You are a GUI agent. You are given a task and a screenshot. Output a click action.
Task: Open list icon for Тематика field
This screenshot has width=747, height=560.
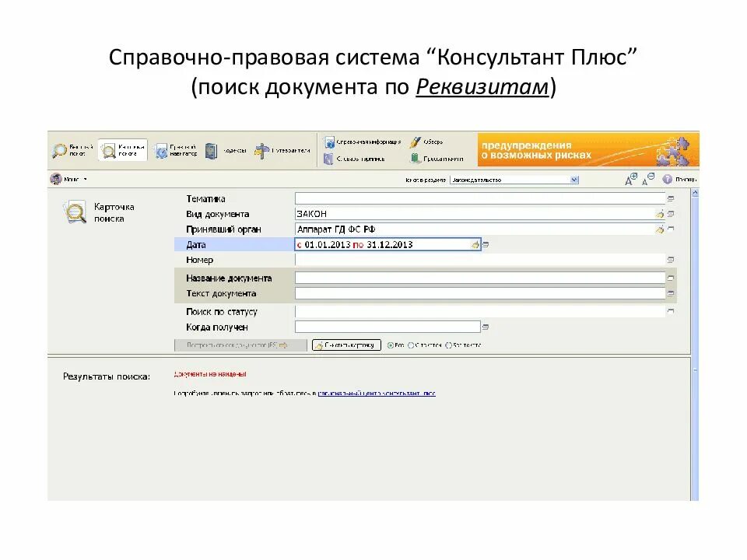(x=671, y=198)
